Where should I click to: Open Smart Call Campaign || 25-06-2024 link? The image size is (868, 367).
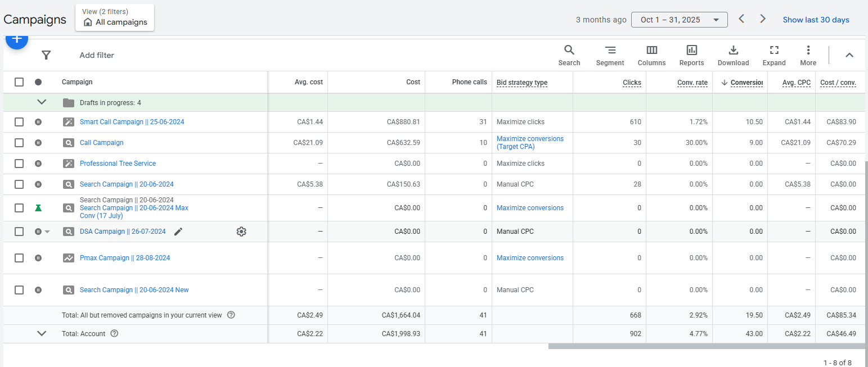[132, 122]
